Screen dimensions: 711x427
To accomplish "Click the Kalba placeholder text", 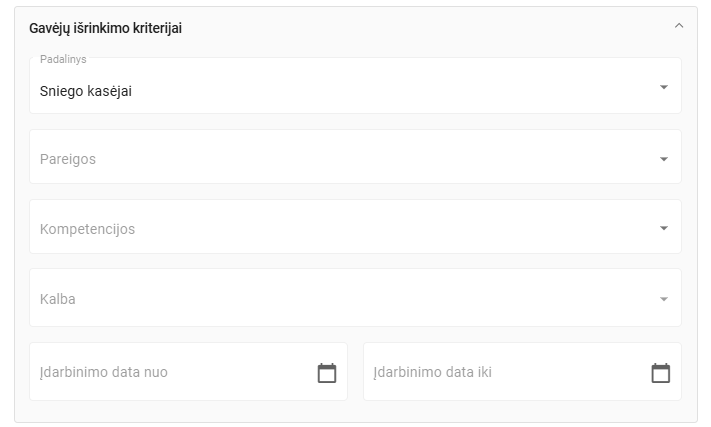I will (x=58, y=299).
